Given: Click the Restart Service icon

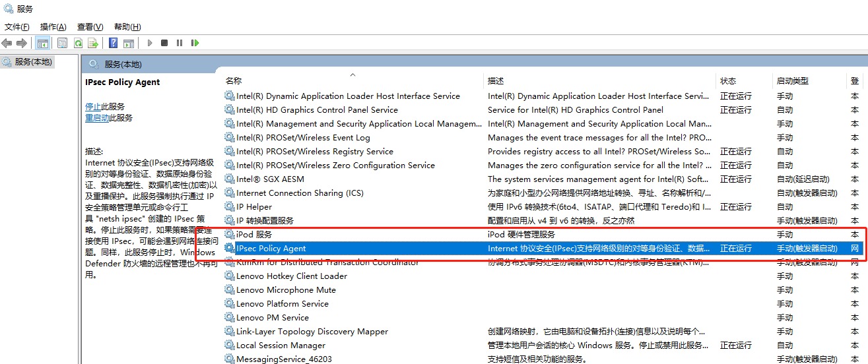Looking at the screenshot, I should coord(195,44).
